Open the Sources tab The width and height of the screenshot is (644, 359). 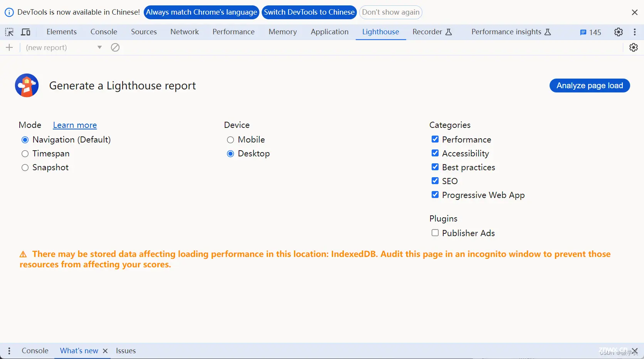[x=144, y=32]
